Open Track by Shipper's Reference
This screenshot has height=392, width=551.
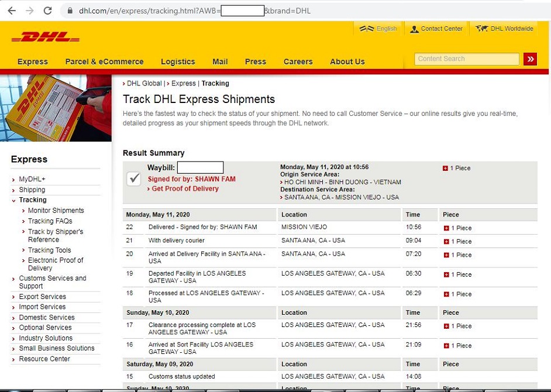pos(56,236)
